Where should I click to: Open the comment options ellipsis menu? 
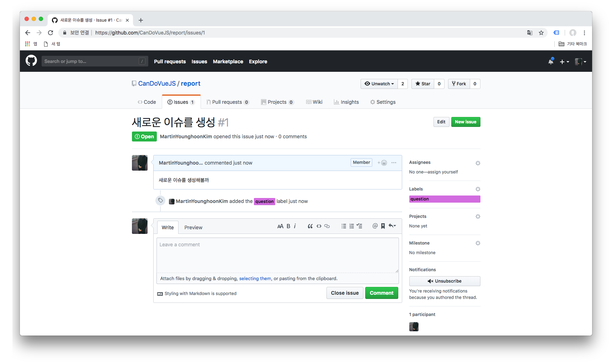394,162
